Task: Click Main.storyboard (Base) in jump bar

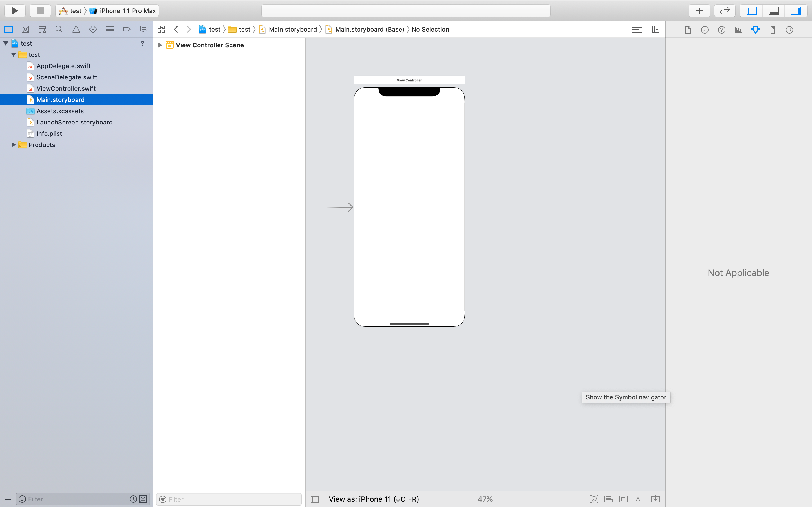Action: pyautogui.click(x=369, y=30)
